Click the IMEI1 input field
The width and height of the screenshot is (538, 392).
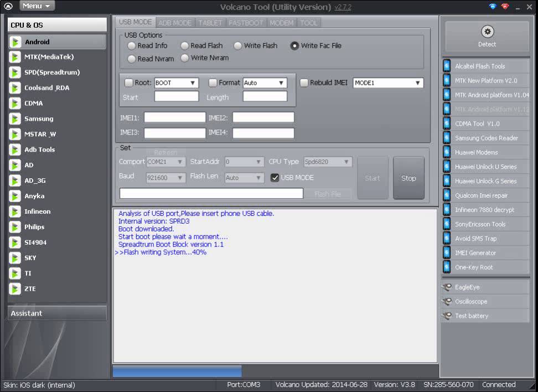click(175, 117)
